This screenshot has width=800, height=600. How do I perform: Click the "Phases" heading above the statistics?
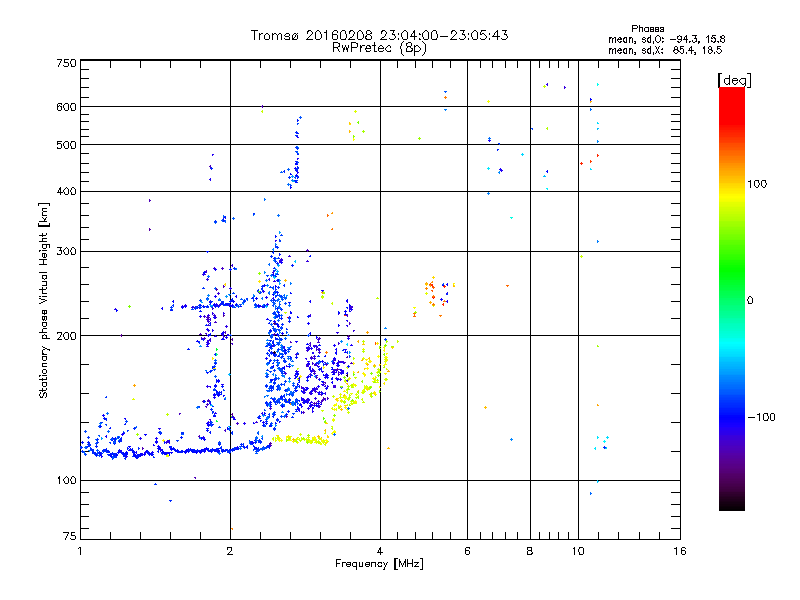(x=647, y=29)
